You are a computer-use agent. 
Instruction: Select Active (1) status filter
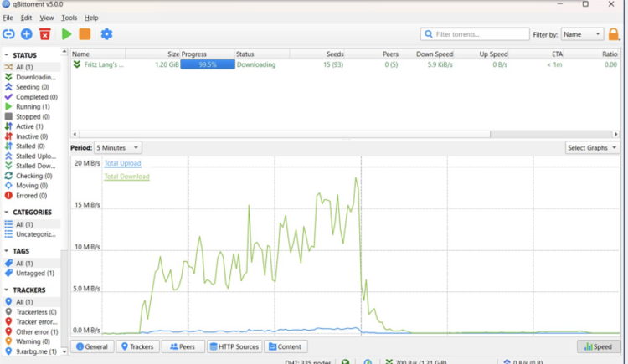(32, 126)
